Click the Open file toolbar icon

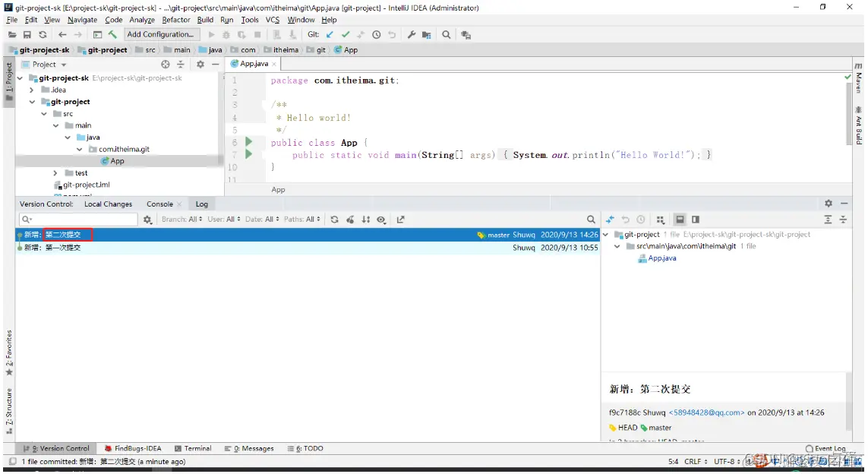click(11, 35)
